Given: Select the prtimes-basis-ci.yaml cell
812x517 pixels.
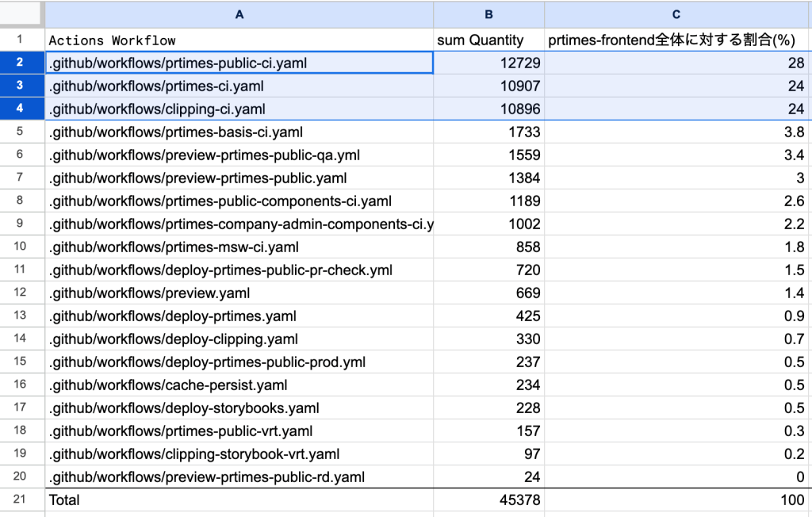Looking at the screenshot, I should pos(239,132).
